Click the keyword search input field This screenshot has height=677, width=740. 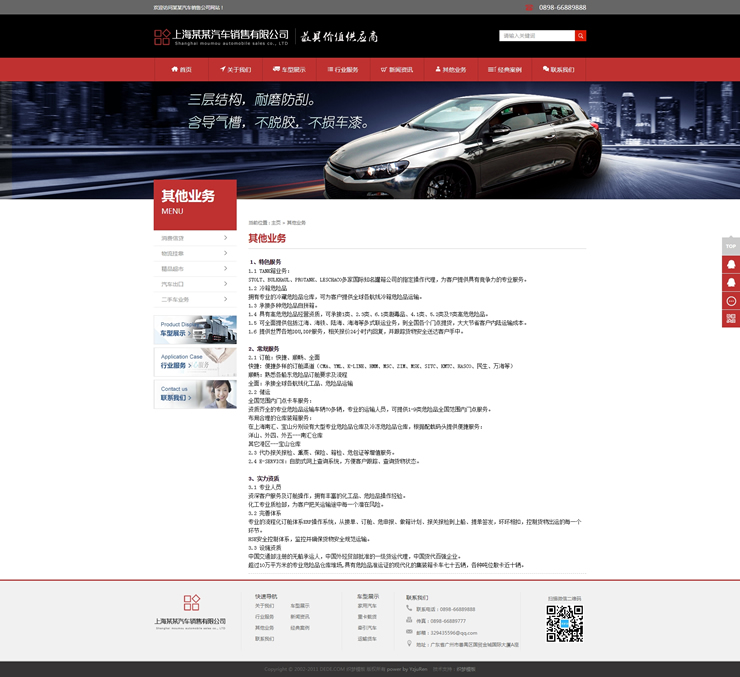tap(536, 36)
